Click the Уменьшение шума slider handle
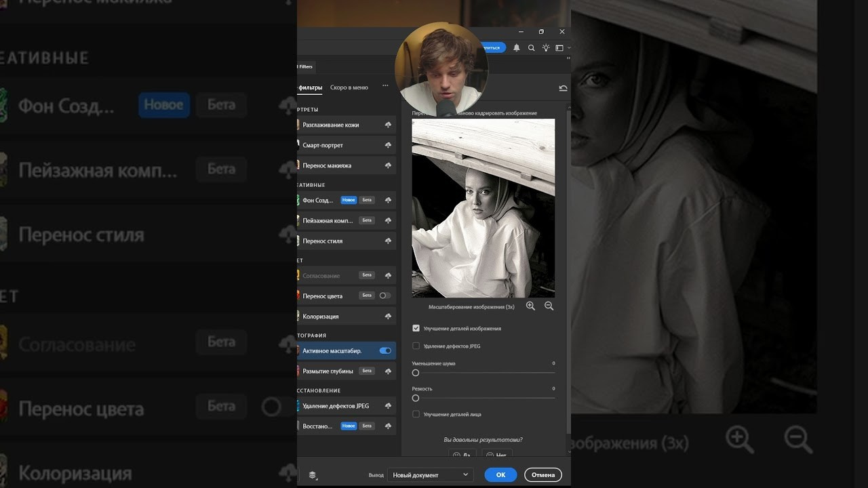 (416, 373)
